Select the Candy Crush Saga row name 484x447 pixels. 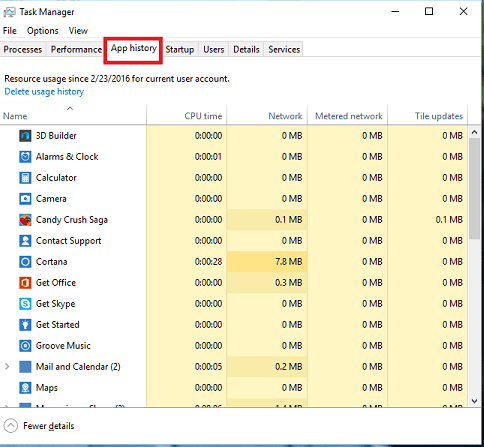click(72, 220)
